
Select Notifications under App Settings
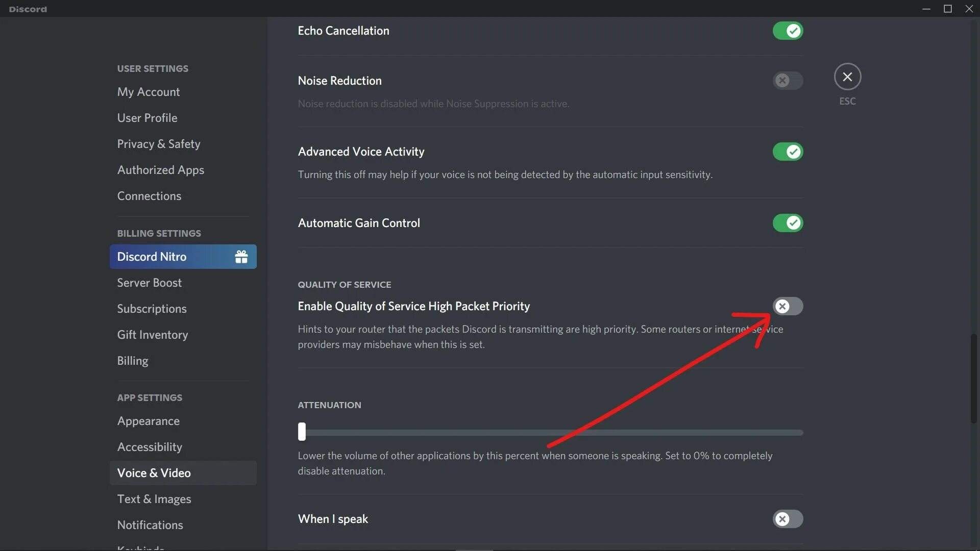pyautogui.click(x=150, y=525)
